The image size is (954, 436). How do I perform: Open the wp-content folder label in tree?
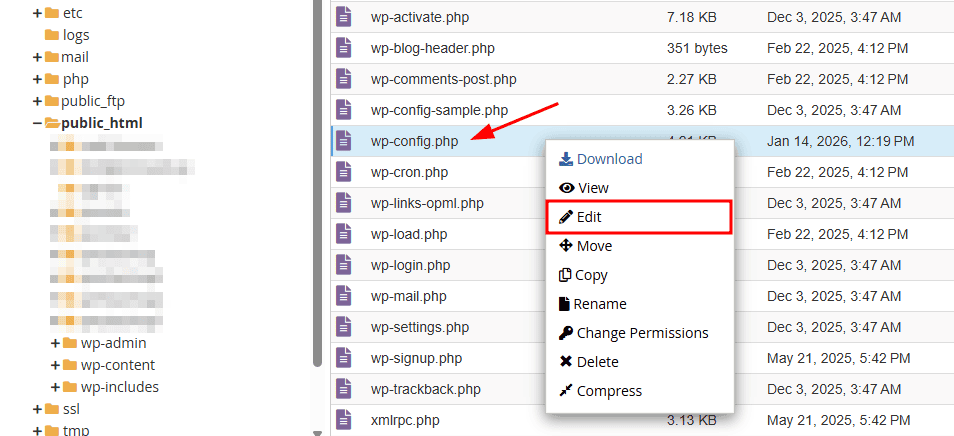117,365
